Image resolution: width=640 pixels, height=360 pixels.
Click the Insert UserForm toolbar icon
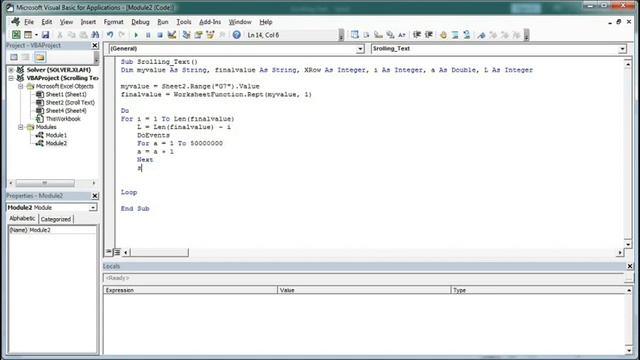point(27,35)
